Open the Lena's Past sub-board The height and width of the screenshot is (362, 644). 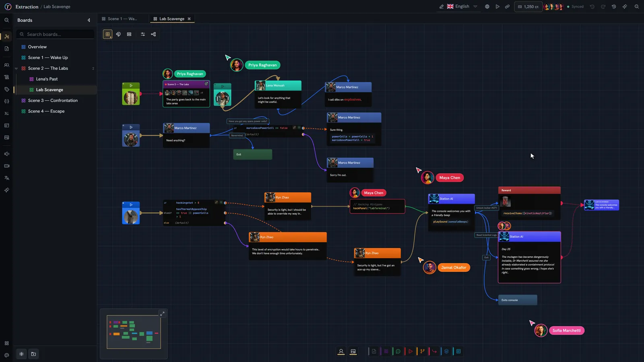point(47,79)
